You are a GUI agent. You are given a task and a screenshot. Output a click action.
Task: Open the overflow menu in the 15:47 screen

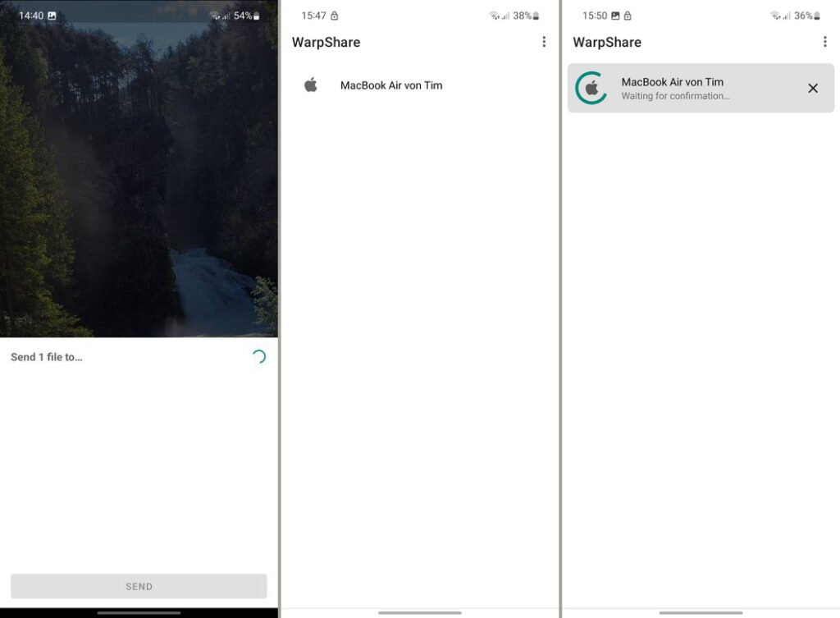click(x=543, y=42)
